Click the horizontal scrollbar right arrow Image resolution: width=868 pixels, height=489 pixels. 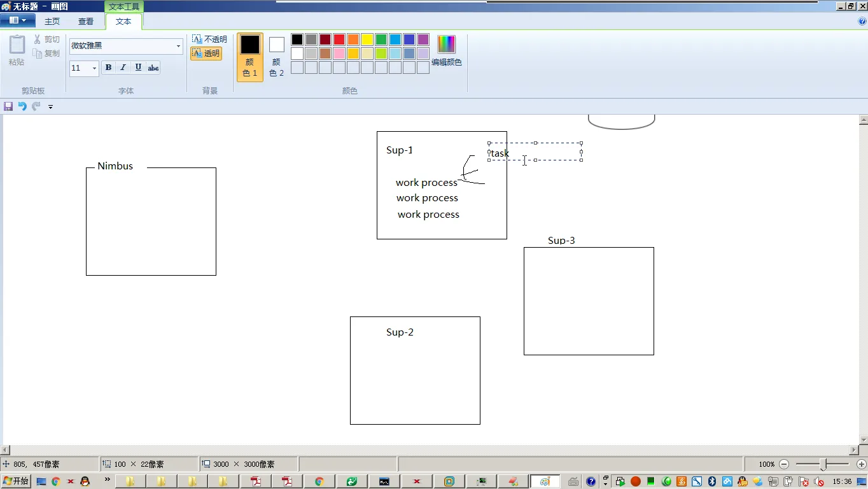pos(854,450)
